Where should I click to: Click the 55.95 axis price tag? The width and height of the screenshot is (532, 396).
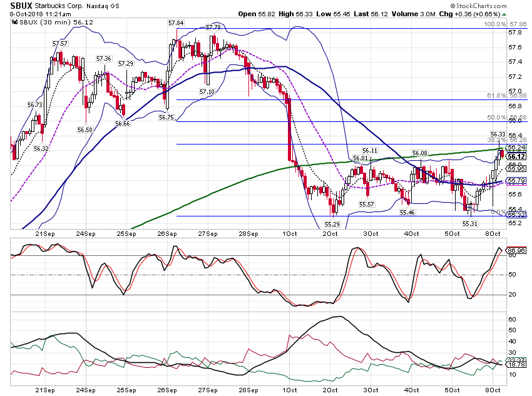(517, 168)
